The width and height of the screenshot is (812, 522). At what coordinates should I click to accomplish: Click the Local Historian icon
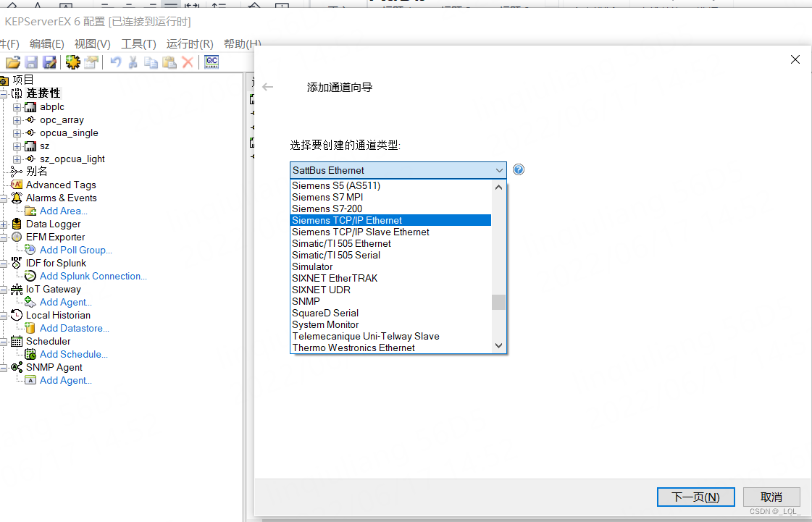17,315
